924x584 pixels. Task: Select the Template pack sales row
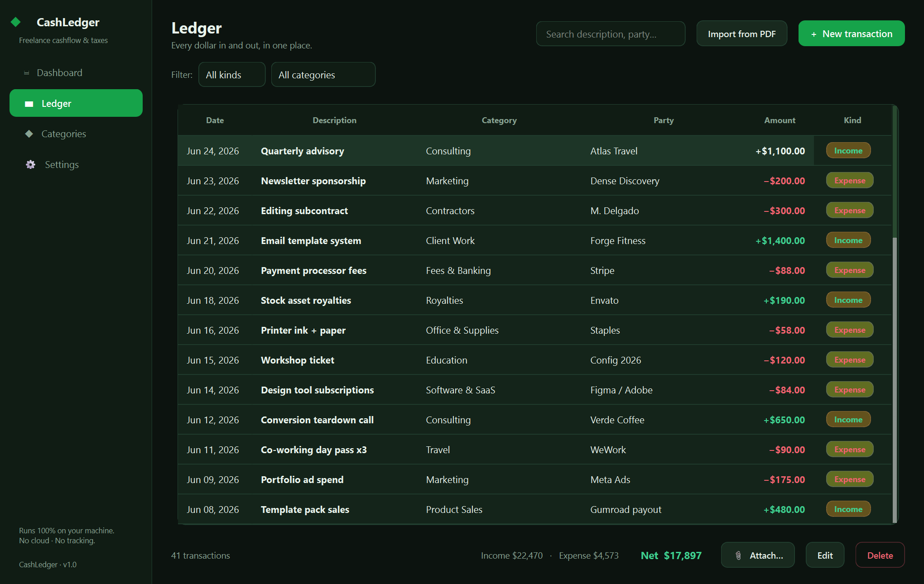(534, 509)
